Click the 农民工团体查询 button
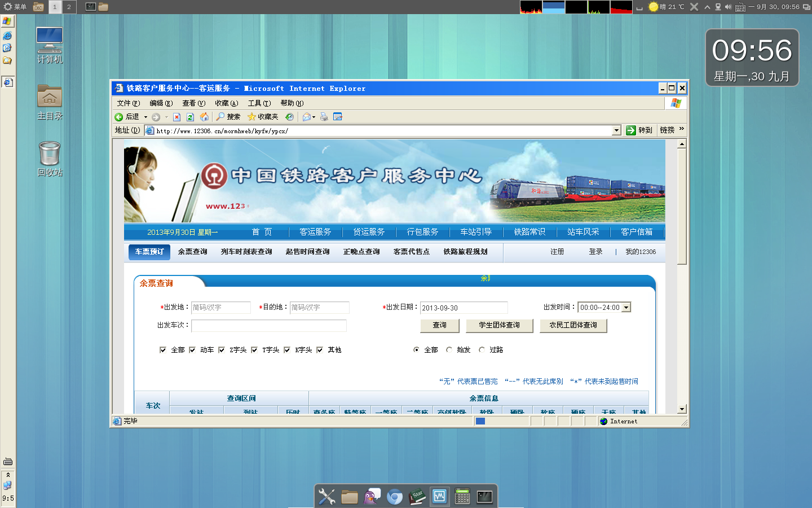812x508 pixels. coord(573,326)
